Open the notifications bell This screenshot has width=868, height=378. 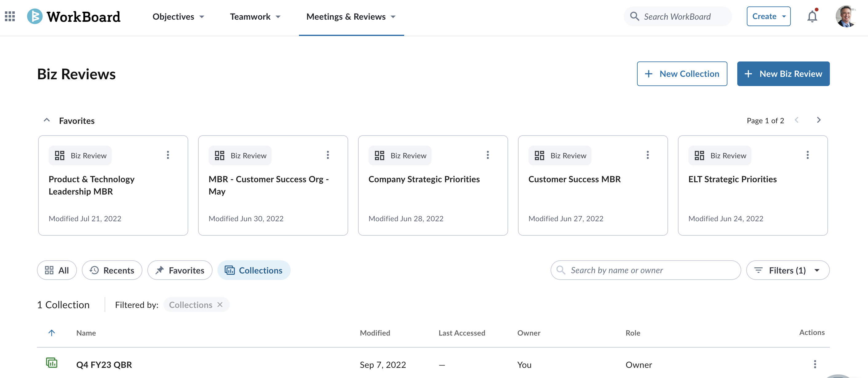[812, 16]
